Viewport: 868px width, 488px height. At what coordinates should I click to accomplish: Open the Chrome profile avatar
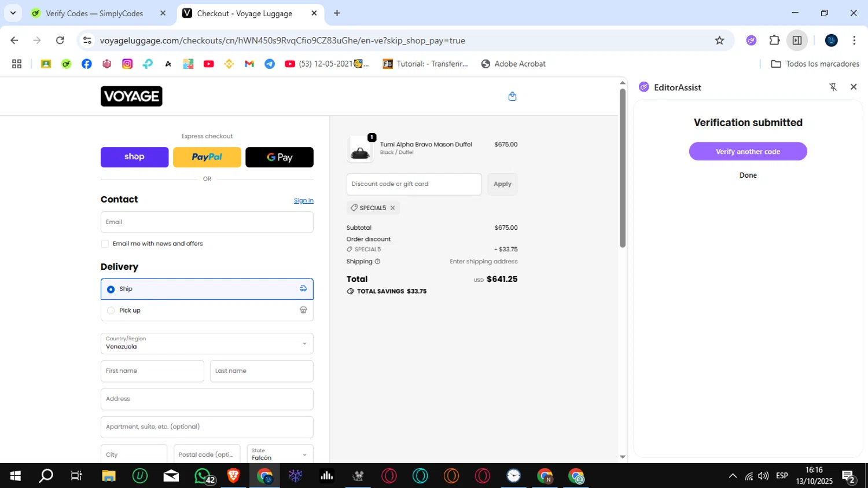(x=832, y=41)
